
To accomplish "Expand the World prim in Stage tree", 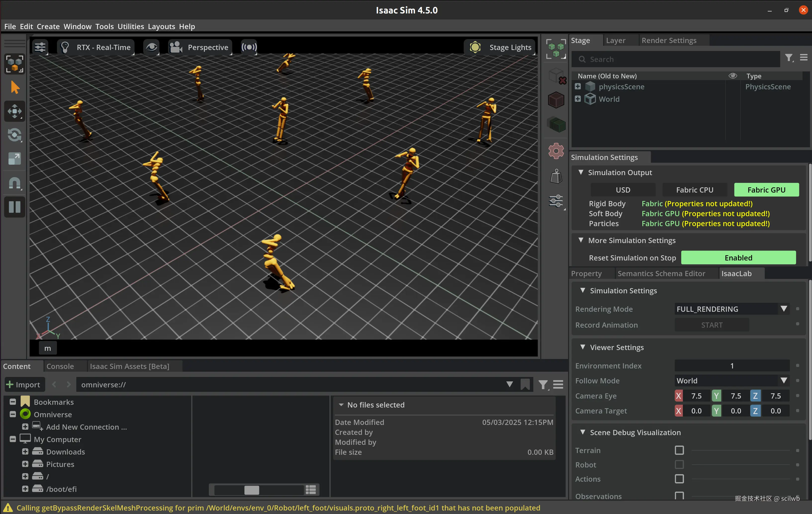I will pyautogui.click(x=578, y=99).
